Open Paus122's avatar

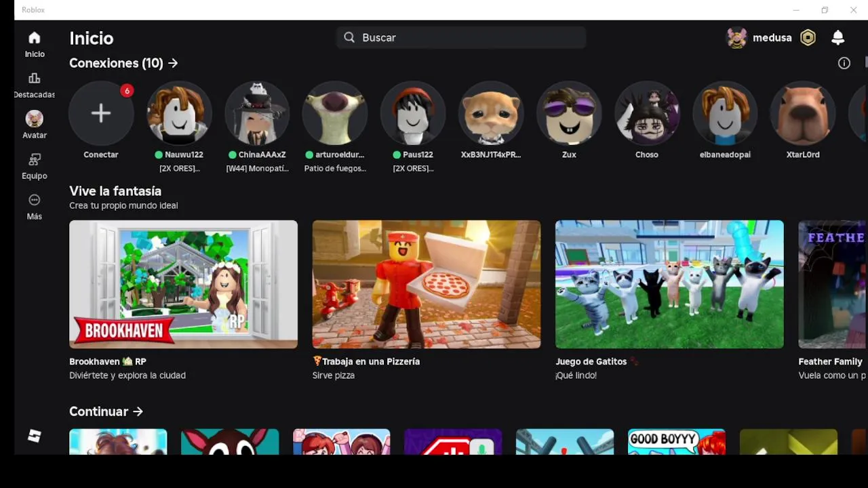tap(413, 113)
